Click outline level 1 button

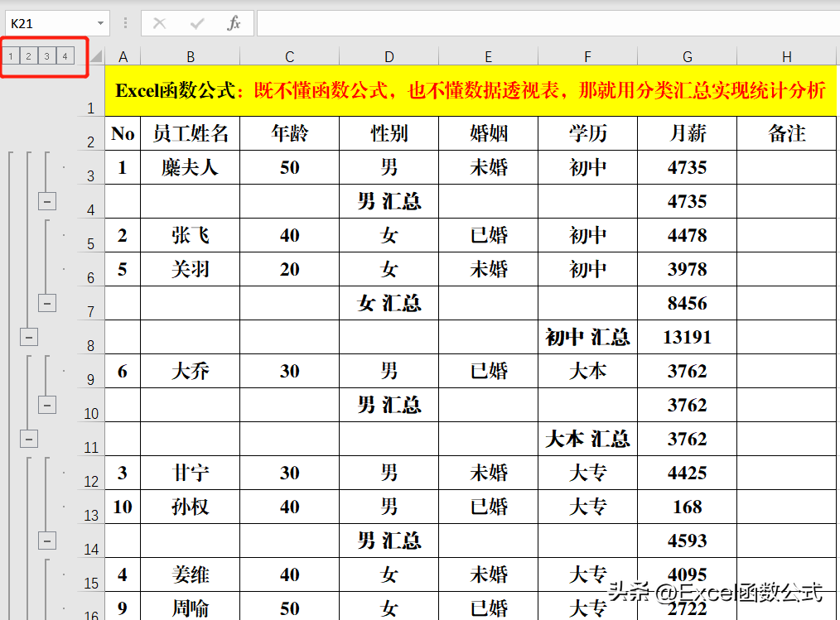11,56
